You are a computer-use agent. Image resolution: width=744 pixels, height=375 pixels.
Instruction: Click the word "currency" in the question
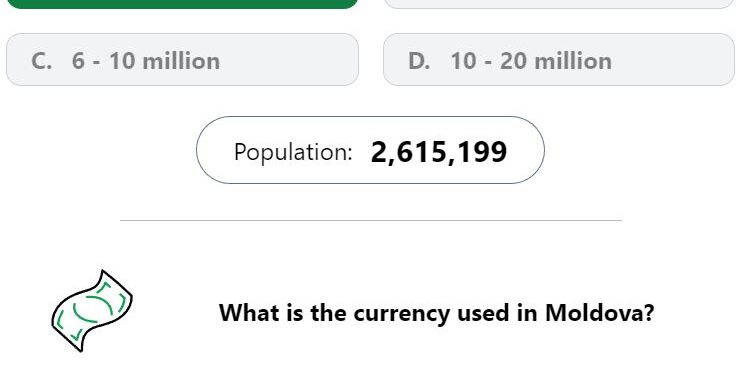[402, 314]
